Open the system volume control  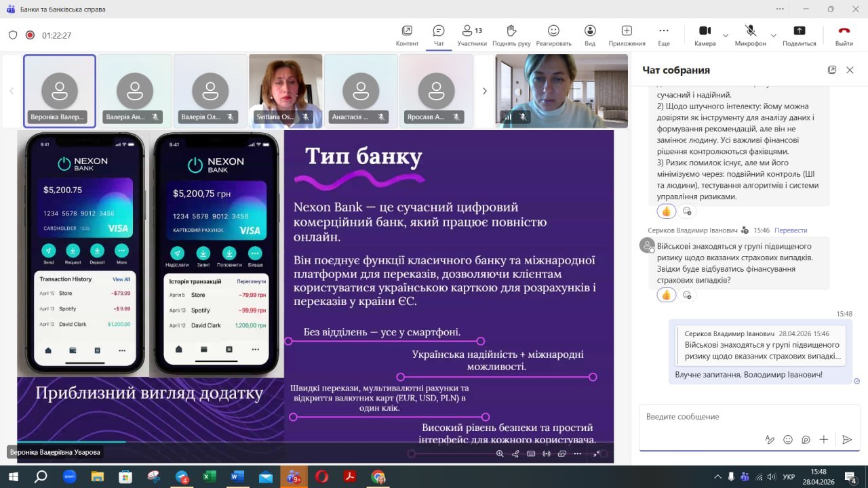tap(771, 476)
